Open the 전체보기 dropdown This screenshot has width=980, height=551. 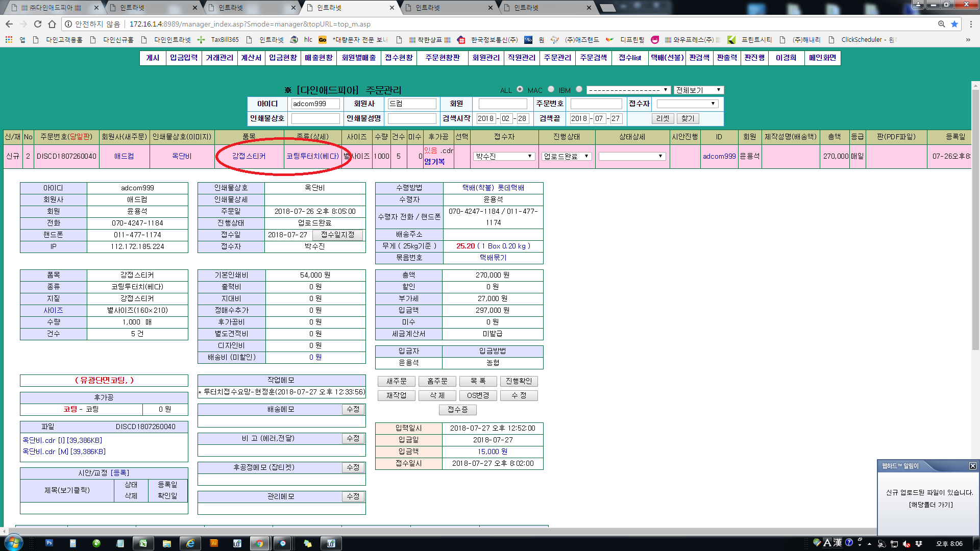point(698,90)
